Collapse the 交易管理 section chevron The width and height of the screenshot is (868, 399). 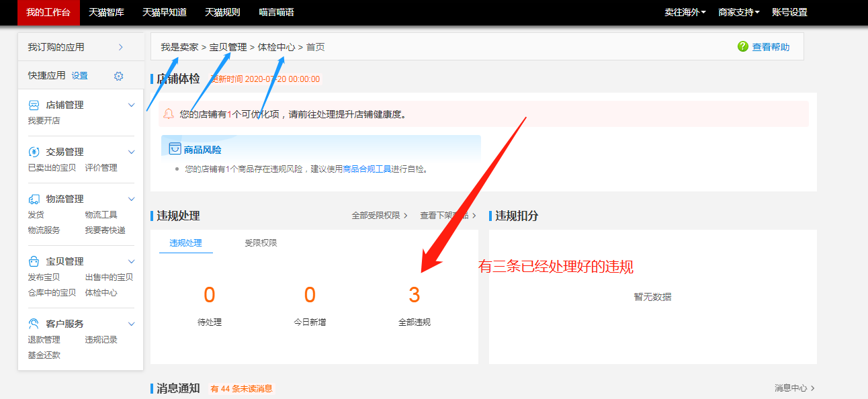tap(132, 152)
